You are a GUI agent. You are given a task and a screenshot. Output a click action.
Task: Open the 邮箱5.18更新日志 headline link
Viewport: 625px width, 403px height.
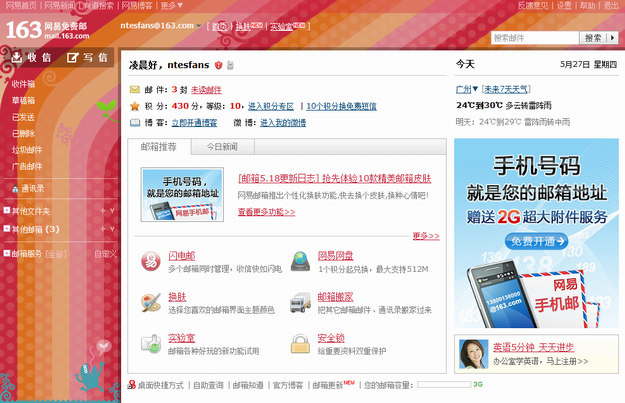(x=335, y=178)
